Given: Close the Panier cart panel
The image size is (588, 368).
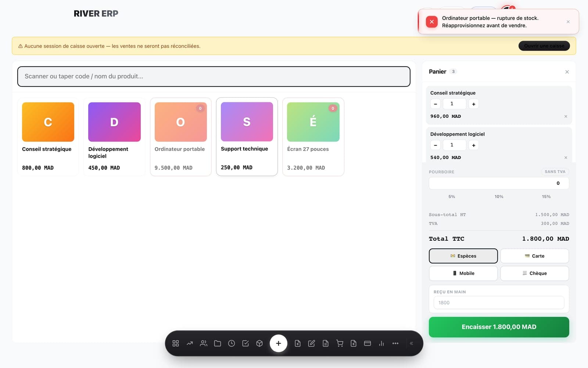Looking at the screenshot, I should point(567,72).
